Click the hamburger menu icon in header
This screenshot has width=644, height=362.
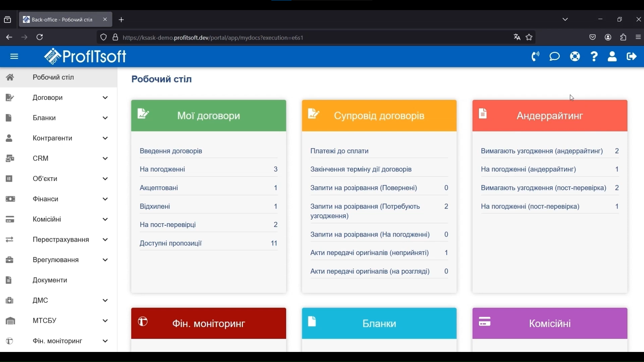(14, 57)
